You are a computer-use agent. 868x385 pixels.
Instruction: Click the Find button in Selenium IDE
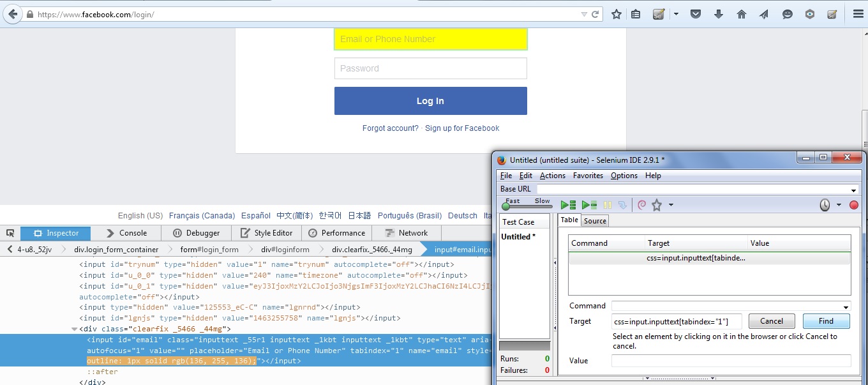click(826, 321)
